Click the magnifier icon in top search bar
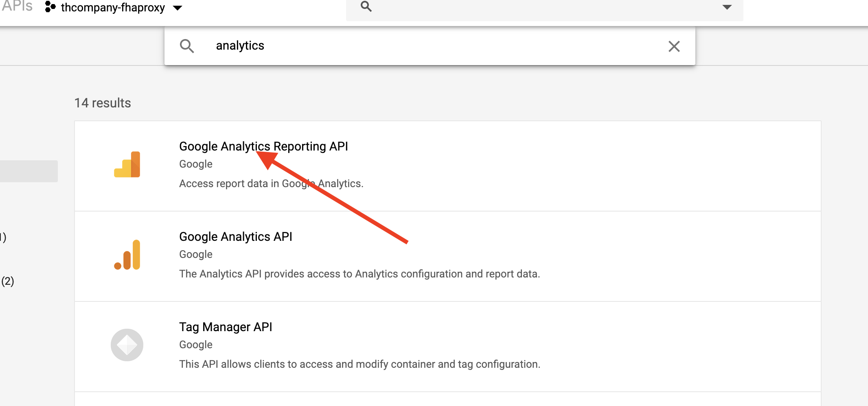This screenshot has height=406, width=868. 366,6
